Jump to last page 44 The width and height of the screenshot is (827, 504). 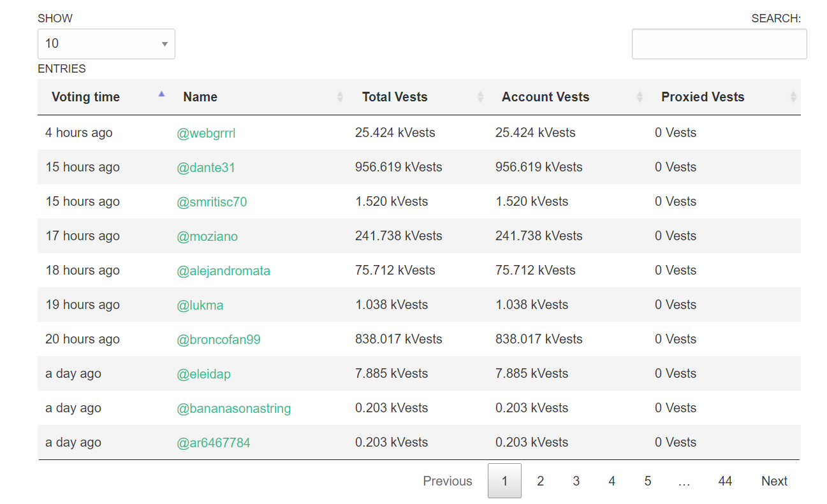725,481
